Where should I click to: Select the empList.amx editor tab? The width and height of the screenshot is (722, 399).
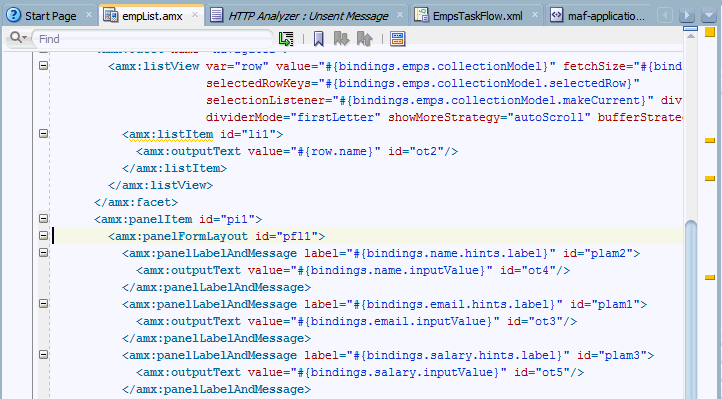point(152,16)
